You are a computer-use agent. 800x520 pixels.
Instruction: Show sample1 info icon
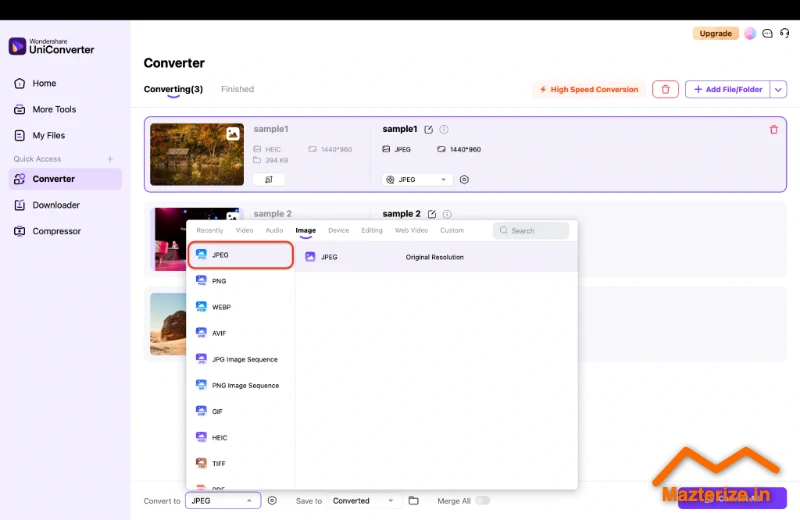tap(444, 130)
